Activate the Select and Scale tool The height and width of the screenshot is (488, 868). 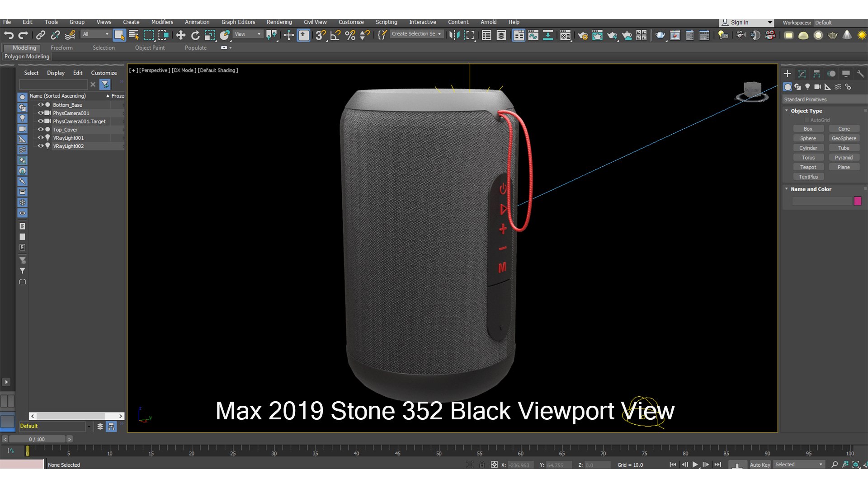point(210,35)
